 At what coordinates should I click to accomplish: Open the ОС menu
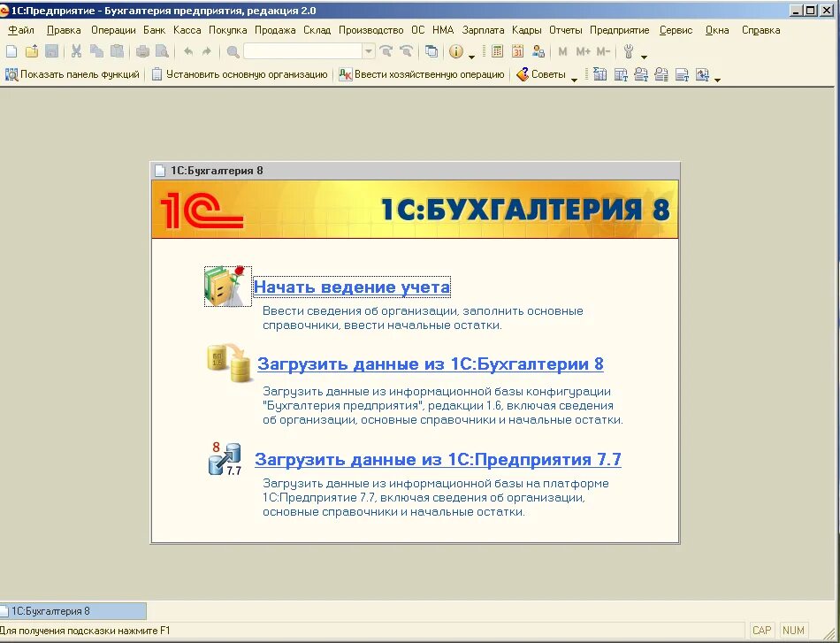pos(418,30)
